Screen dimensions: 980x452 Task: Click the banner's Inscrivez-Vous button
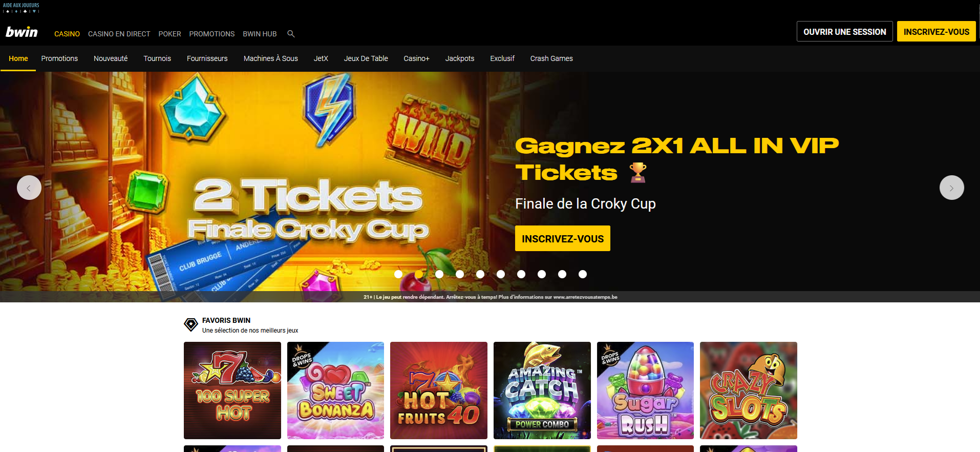563,238
